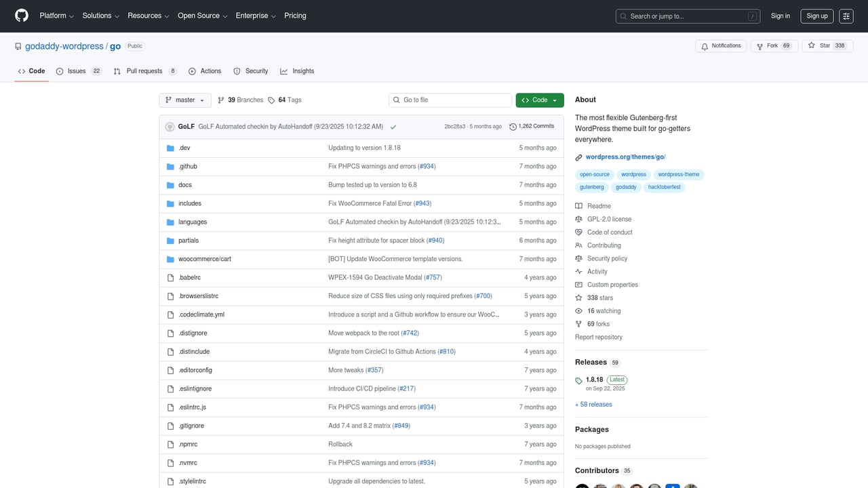The width and height of the screenshot is (868, 488).
Task: Click the branches icon showing 39 Branches
Action: (222, 100)
